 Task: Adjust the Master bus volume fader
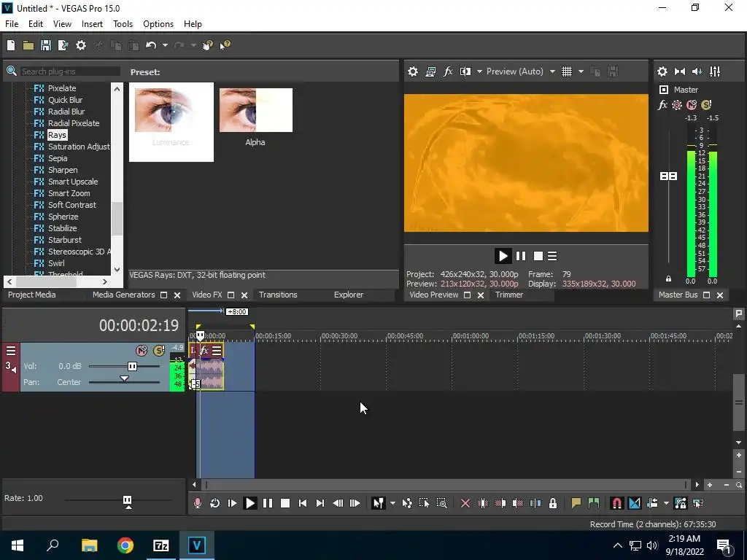coord(668,176)
